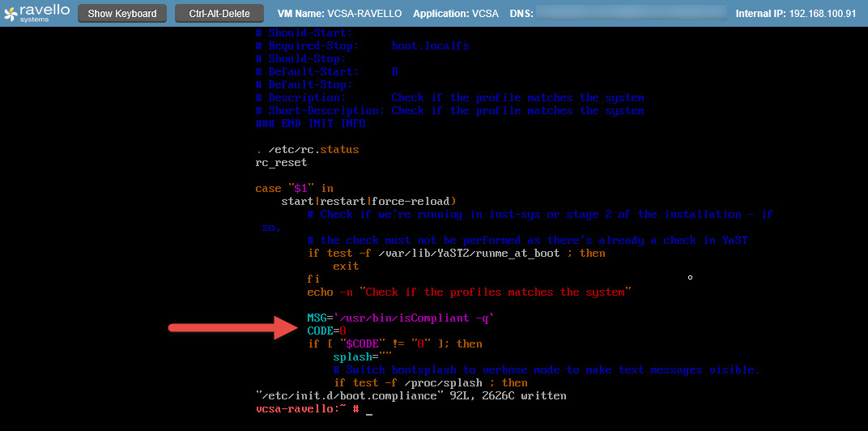The image size is (868, 431).
Task: Click the Ravello Systems logo
Action: (x=37, y=13)
